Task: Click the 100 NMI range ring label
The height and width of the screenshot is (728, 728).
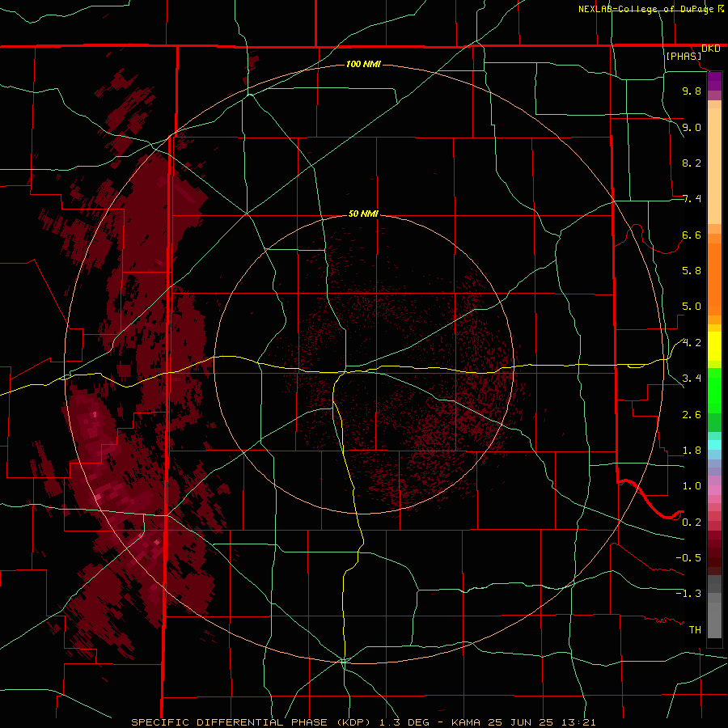Action: coord(363,64)
